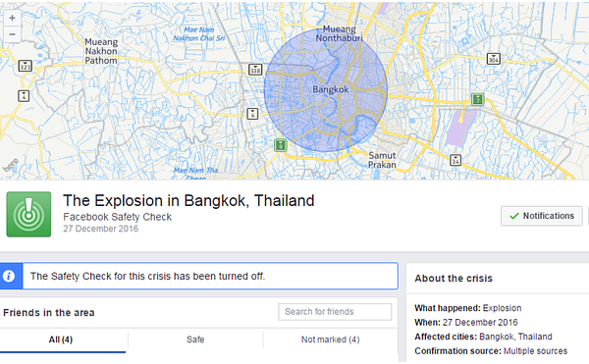Click the Facebook Safety Check subtitle
Viewport: 589px width, 364px height.
click(x=117, y=217)
